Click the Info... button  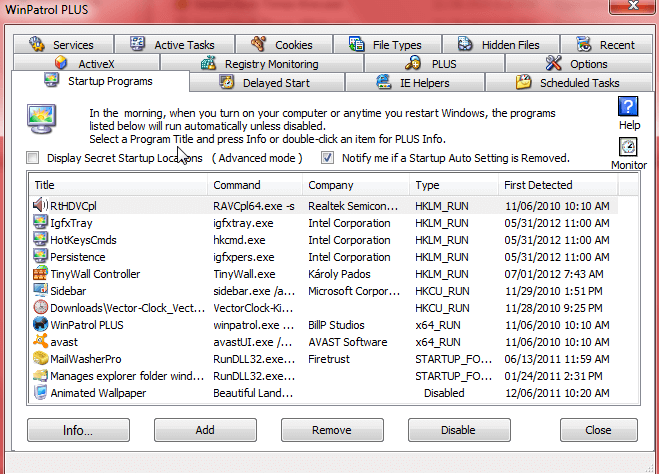pos(78,430)
